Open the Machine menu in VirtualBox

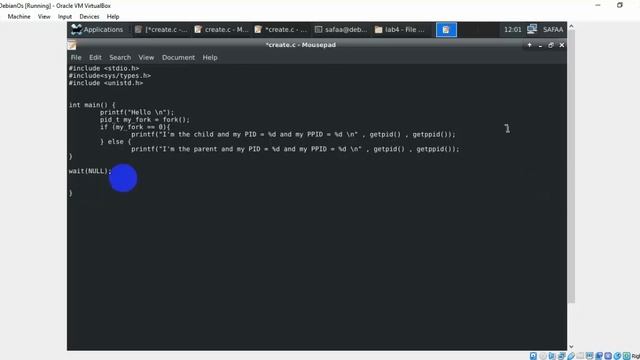(19, 17)
